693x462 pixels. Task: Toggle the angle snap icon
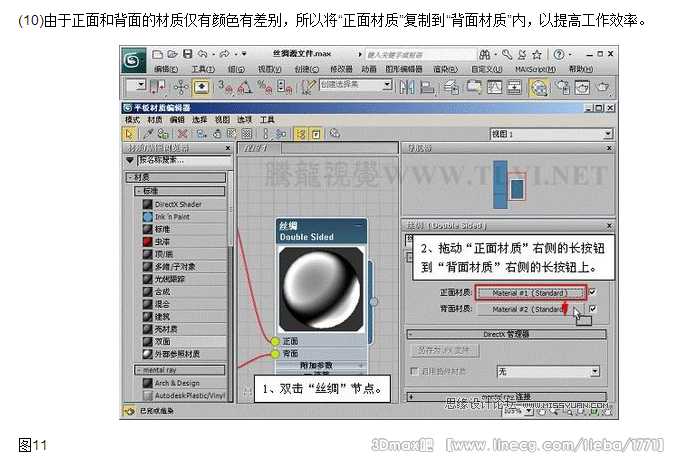[x=245, y=87]
